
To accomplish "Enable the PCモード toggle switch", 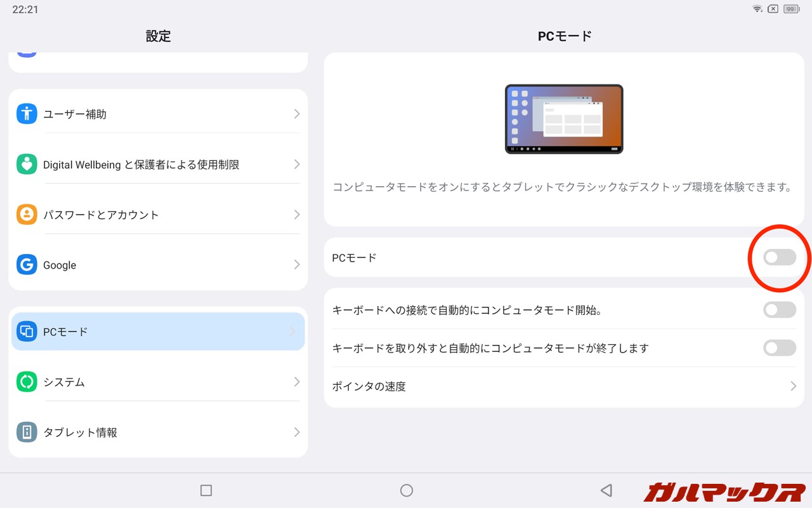I will (779, 257).
